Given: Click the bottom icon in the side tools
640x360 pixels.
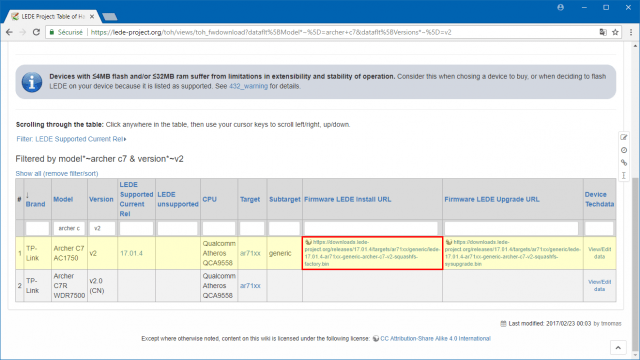Looking at the screenshot, I should [624, 175].
